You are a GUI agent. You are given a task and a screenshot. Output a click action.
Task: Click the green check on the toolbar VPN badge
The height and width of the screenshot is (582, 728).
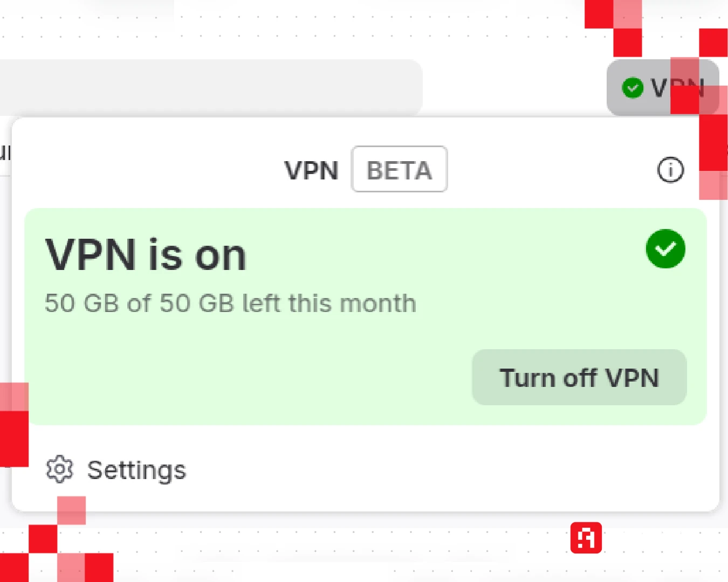(633, 88)
